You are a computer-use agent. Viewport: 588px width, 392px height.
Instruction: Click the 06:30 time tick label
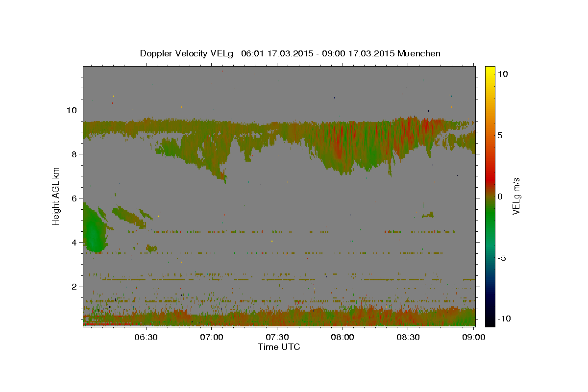(x=147, y=337)
